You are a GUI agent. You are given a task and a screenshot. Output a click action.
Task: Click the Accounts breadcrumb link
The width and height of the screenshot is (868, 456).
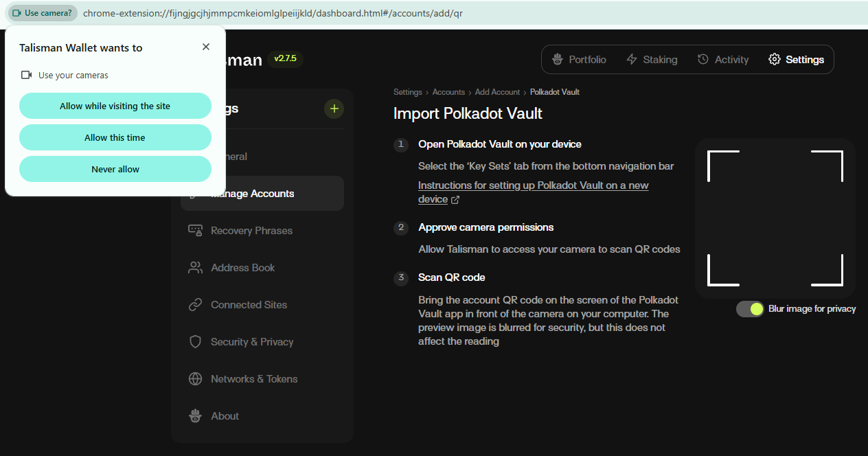pos(448,92)
